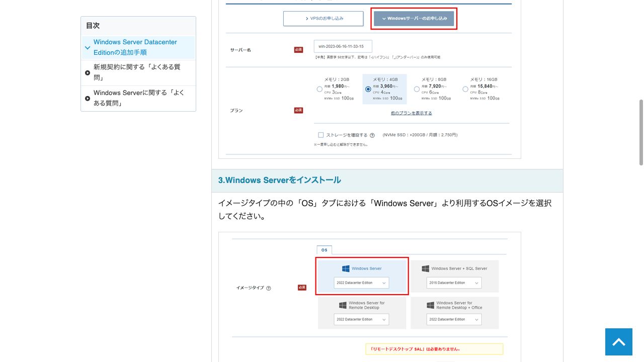
Task: Open the 2022 Datacenter Edition dropdown under Windows Server
Action: (361, 283)
